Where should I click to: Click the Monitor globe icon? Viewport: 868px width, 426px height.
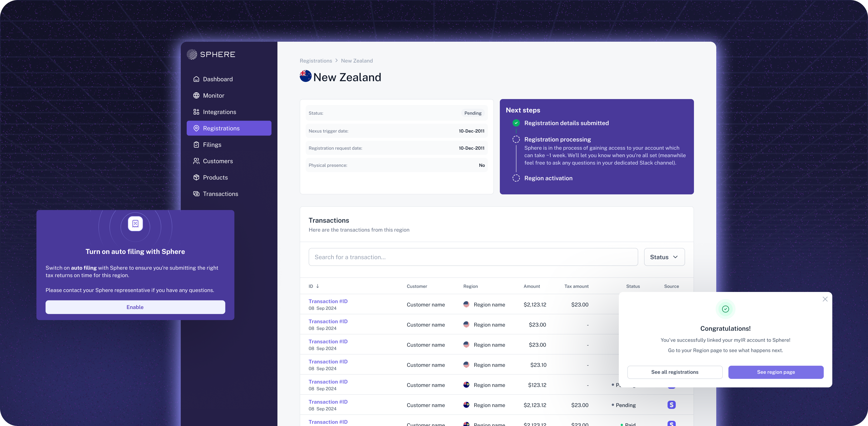(196, 96)
